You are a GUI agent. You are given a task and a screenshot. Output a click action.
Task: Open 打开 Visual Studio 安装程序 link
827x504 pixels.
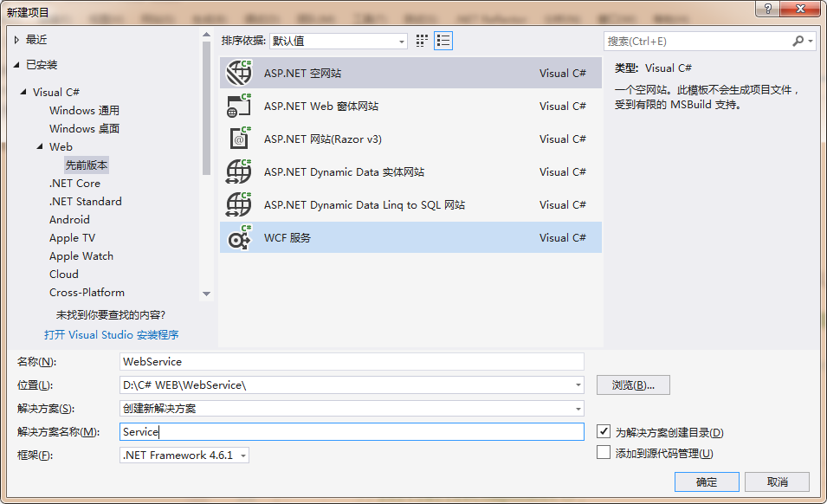point(112,335)
